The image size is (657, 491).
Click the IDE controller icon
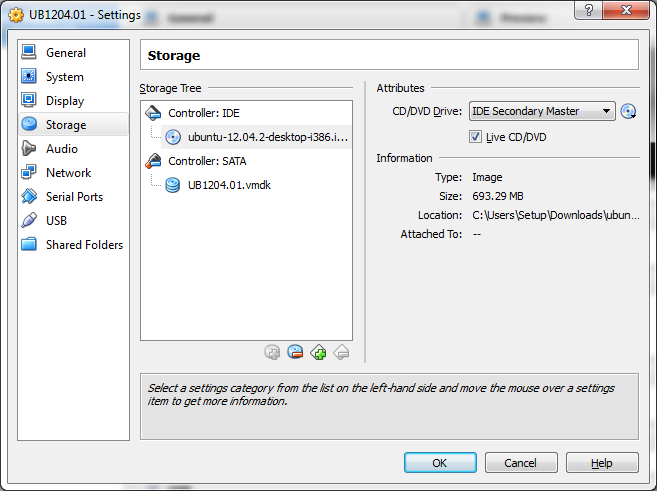(153, 113)
